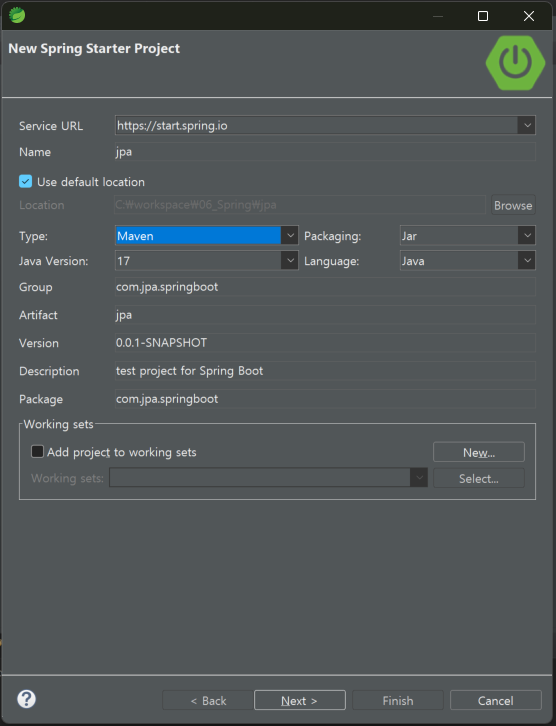Click the < Back button
The image size is (556, 726).
pyautogui.click(x=208, y=700)
